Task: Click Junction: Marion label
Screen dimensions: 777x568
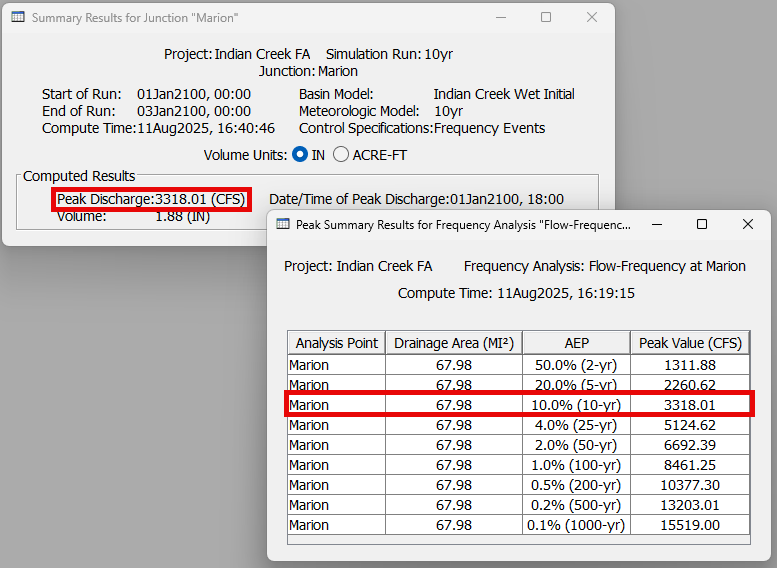Action: point(308,71)
